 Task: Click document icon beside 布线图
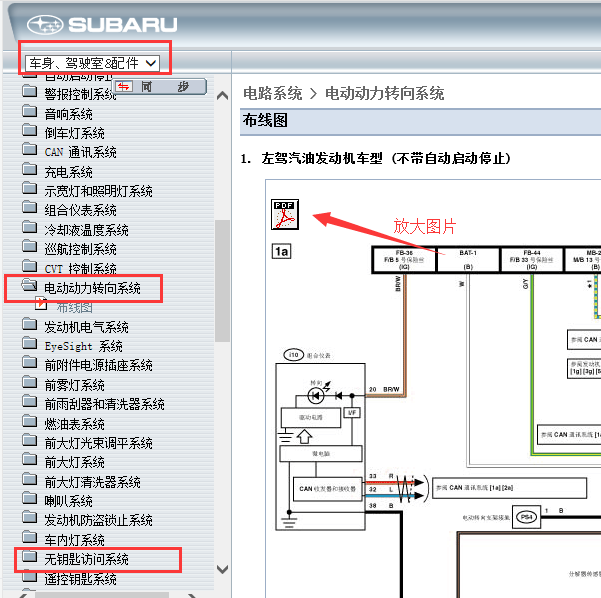(41, 304)
